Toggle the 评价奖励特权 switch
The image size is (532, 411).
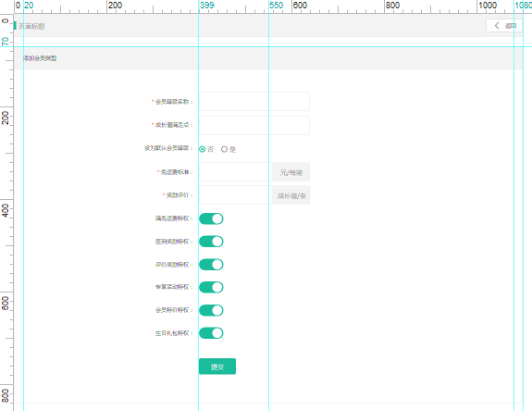pyautogui.click(x=211, y=265)
